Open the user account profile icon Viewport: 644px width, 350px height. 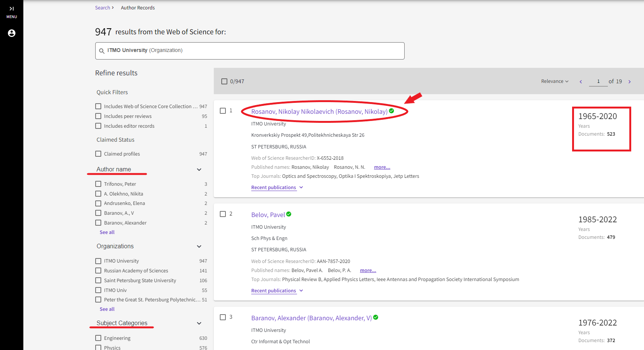(x=12, y=33)
